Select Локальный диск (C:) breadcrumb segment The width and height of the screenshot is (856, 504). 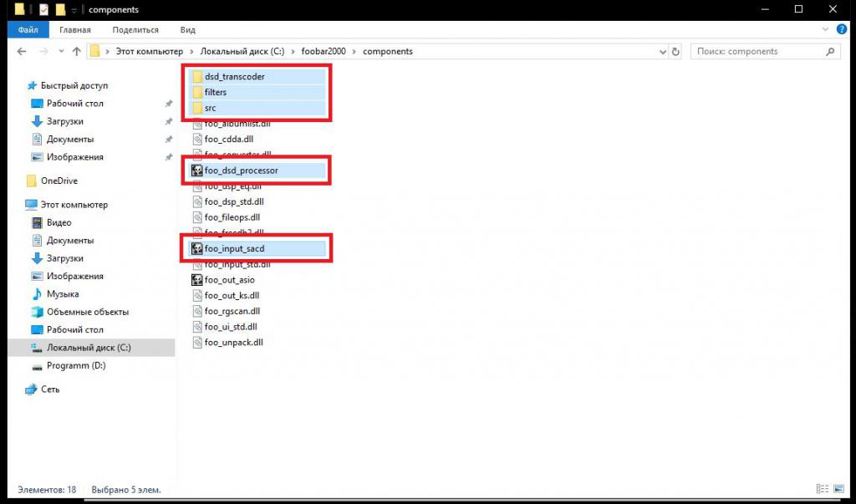[242, 51]
